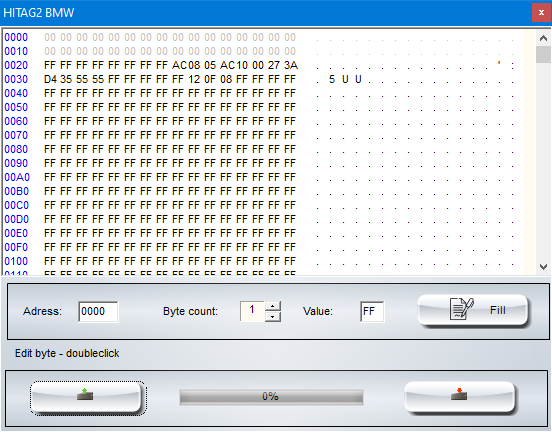Select the 3A byte in row 0020
Screen dimensions: 552x432
click(290, 65)
